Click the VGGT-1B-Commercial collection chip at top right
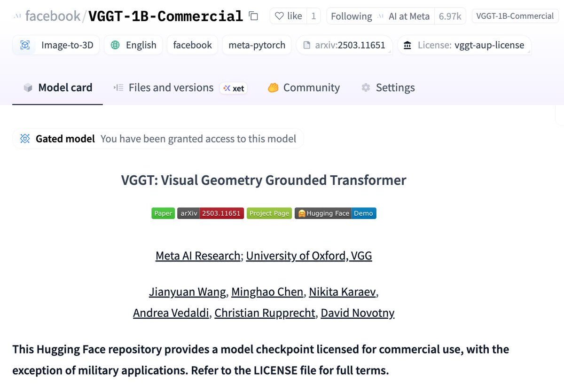The image size is (564, 392). pyautogui.click(x=515, y=16)
